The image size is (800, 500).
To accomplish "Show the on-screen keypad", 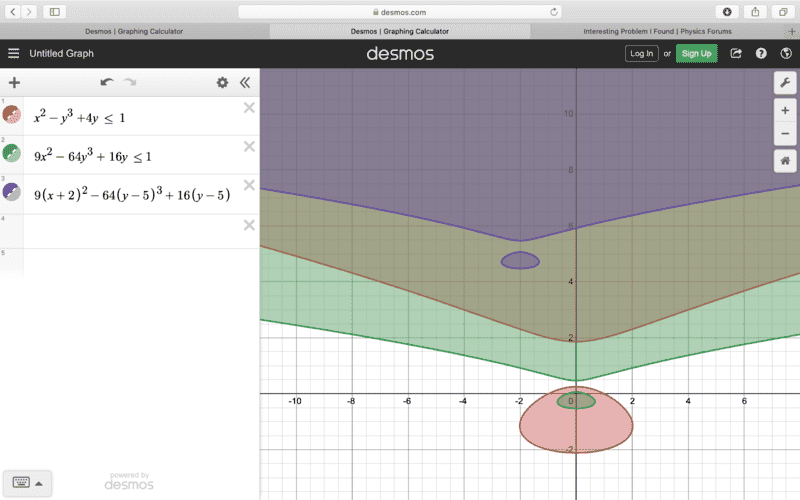I will [21, 483].
